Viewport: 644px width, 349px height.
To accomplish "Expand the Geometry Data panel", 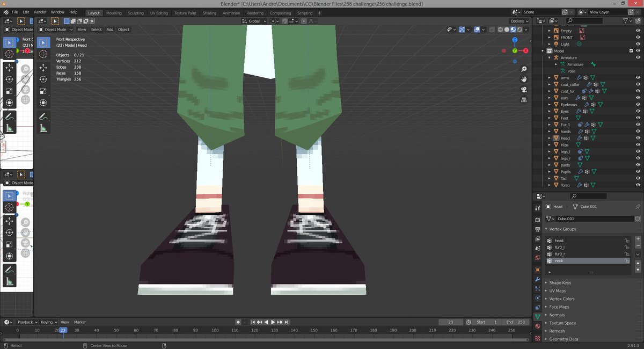I will 563,339.
